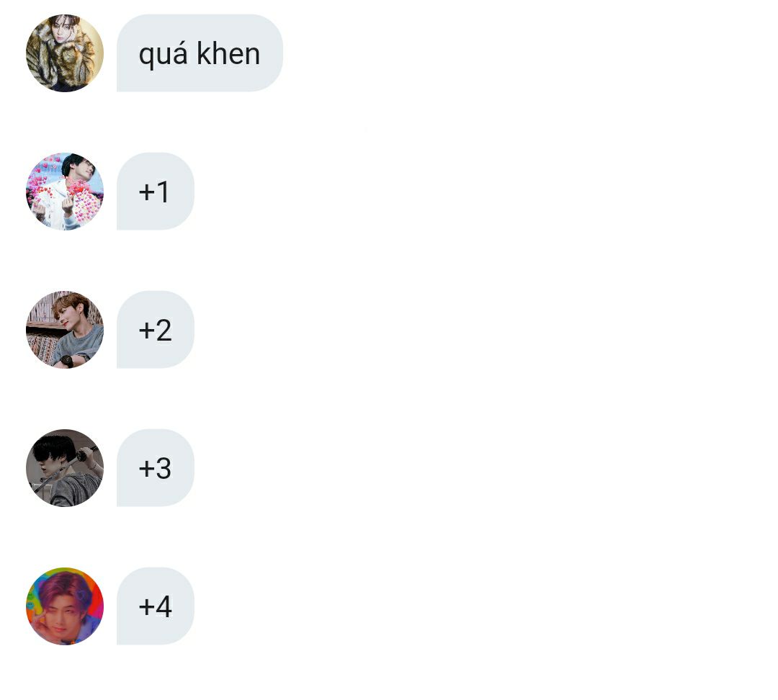Tap the message between "+1" and "+3"
This screenshot has width=778, height=700.
coord(156,330)
